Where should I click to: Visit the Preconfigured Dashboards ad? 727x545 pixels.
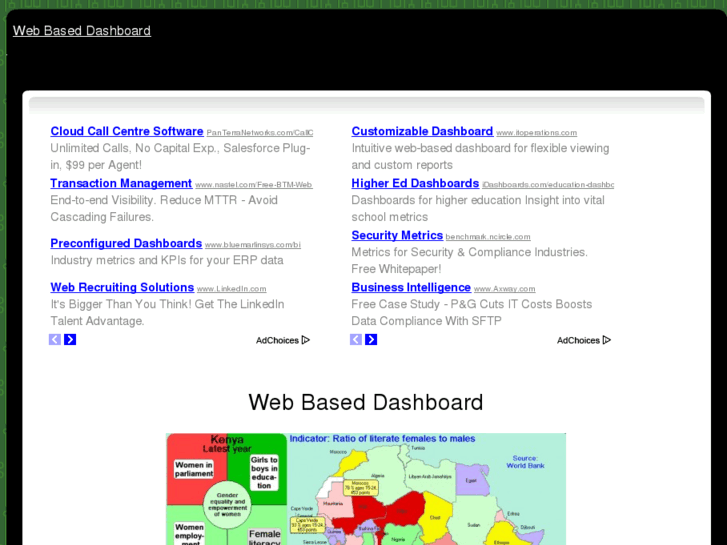tap(126, 244)
